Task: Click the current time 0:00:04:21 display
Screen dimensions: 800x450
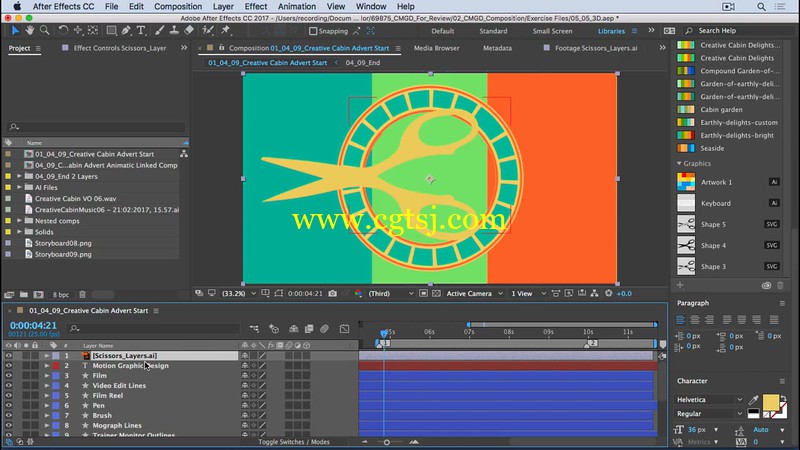Action: (x=33, y=326)
